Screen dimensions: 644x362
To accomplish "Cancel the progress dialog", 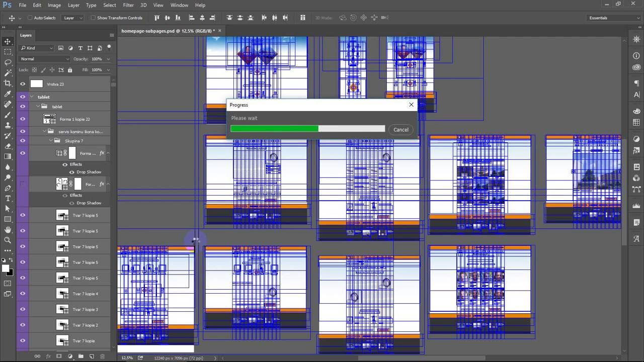I will [401, 130].
